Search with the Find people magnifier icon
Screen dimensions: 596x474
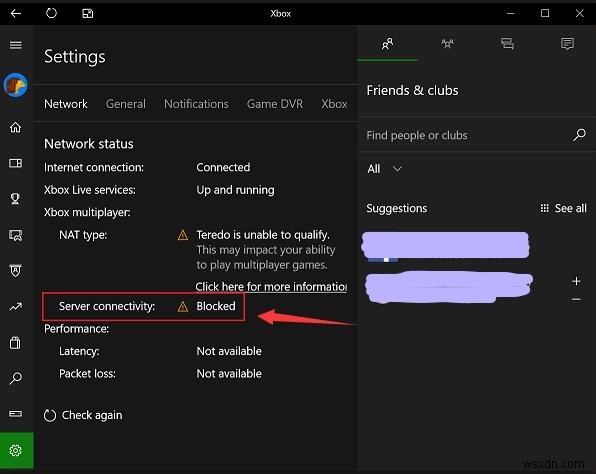(x=579, y=135)
